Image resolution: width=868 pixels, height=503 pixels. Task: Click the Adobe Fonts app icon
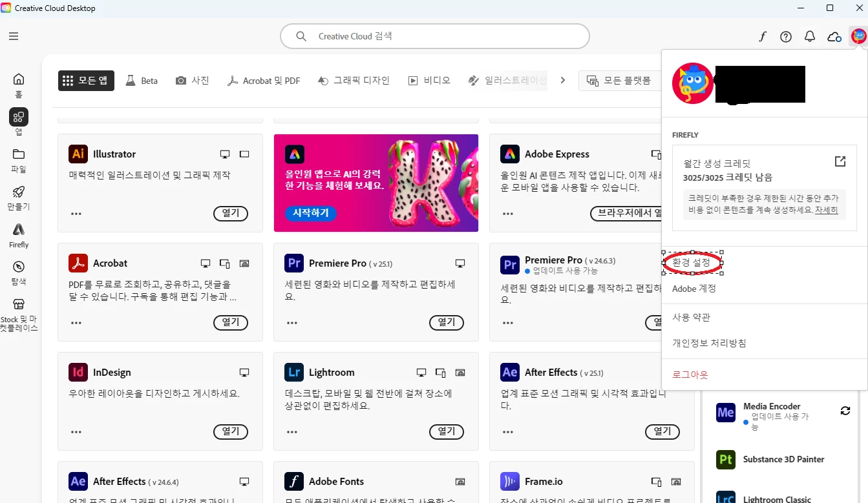[294, 482]
